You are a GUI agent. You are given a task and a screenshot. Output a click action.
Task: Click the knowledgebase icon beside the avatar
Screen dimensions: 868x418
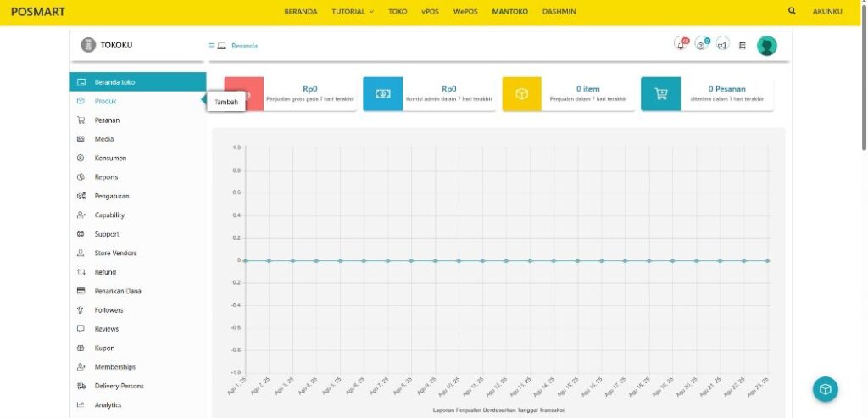click(743, 46)
